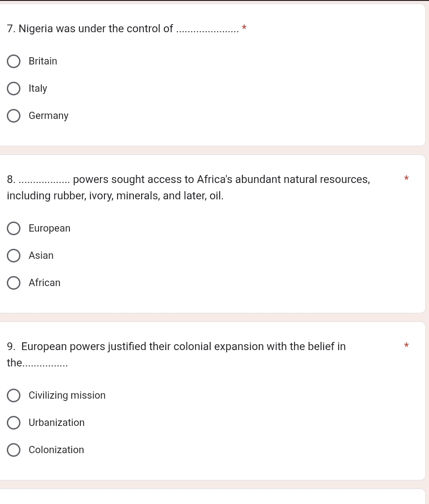This screenshot has width=429, height=504.
Task: Pick the Colonization radio circle
Action: pos(14,450)
